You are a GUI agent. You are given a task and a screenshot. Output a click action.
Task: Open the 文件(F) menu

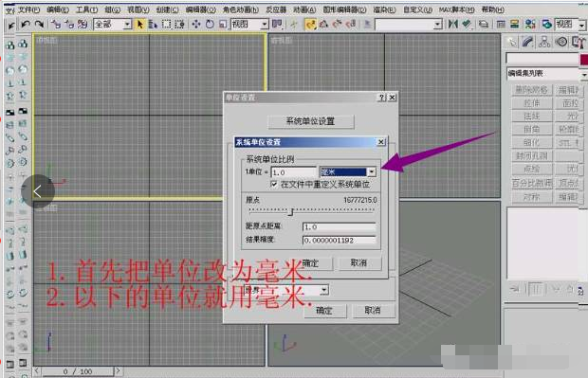[29, 9]
